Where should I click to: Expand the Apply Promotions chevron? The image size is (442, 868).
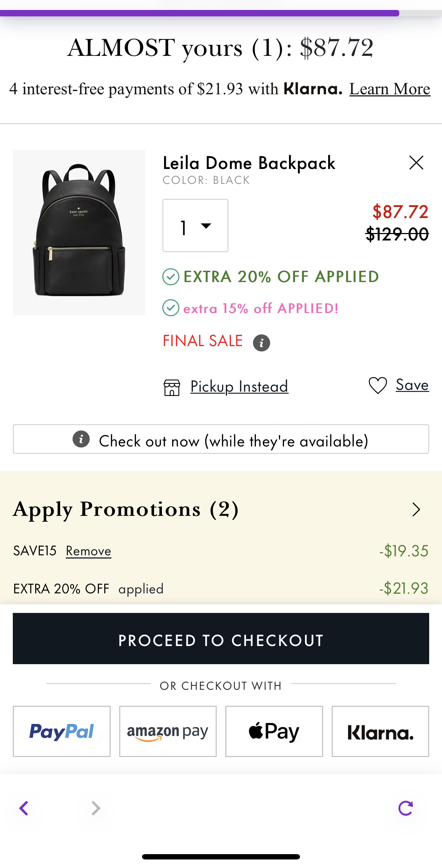pyautogui.click(x=416, y=509)
